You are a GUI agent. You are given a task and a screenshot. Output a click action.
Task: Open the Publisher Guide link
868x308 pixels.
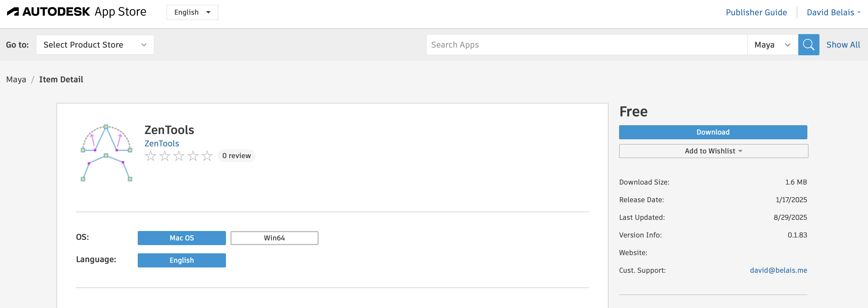756,12
